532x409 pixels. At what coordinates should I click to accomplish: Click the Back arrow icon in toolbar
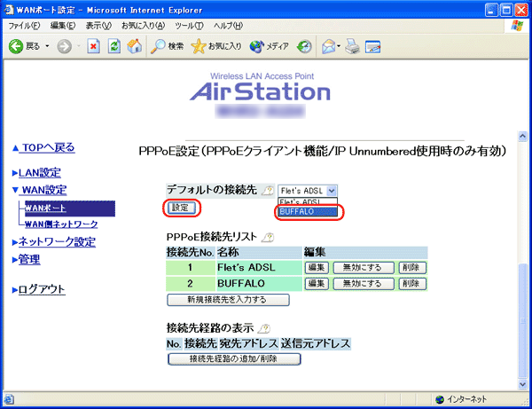click(16, 46)
